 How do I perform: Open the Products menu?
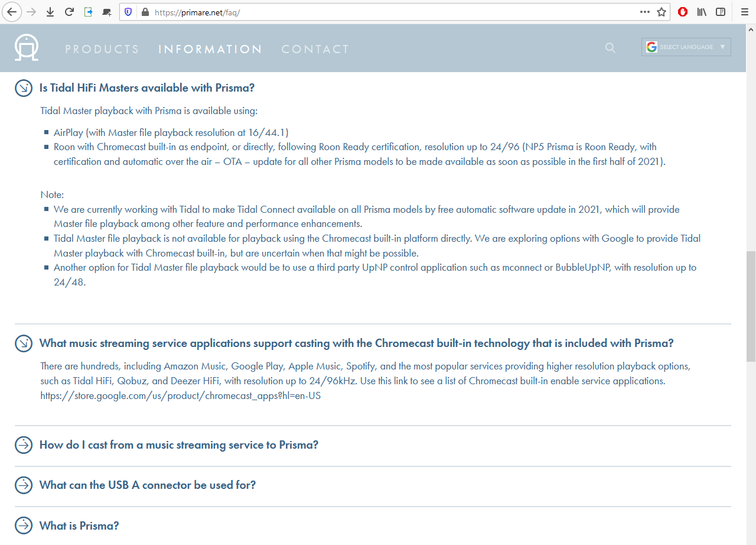click(x=102, y=49)
